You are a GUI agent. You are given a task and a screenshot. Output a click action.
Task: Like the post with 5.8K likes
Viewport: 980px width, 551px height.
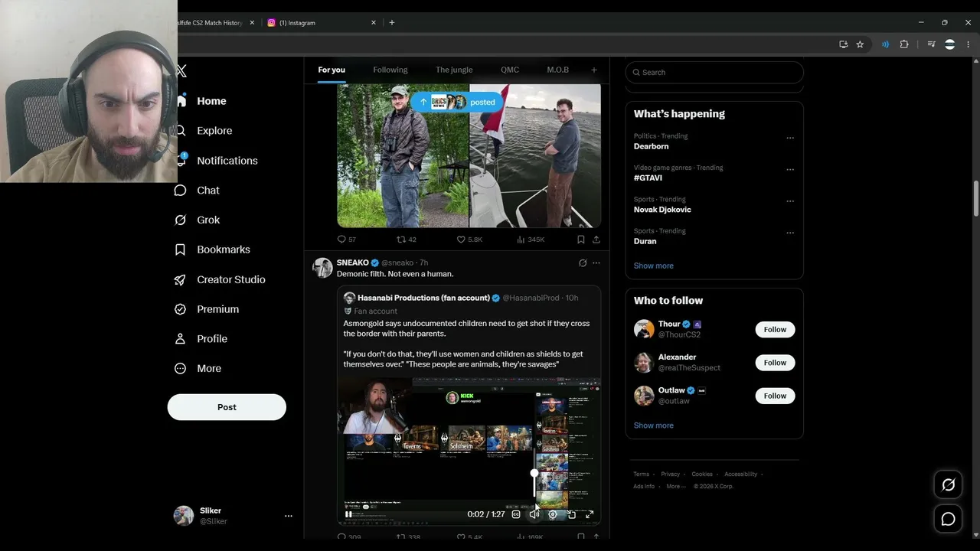click(x=469, y=240)
